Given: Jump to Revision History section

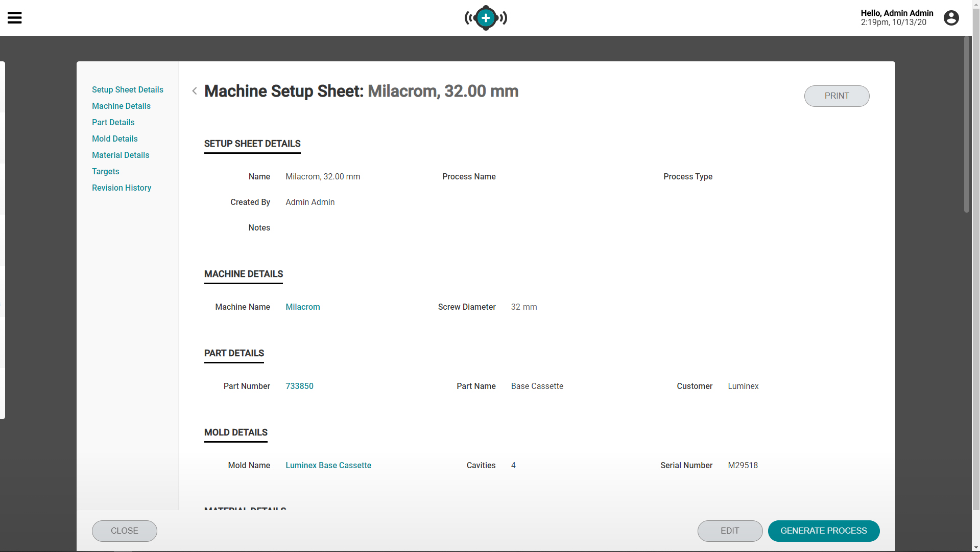Looking at the screenshot, I should pyautogui.click(x=122, y=188).
